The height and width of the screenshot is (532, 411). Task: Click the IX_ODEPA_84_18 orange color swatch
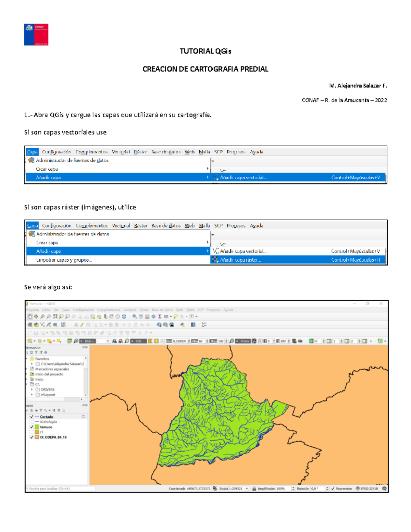(x=37, y=437)
